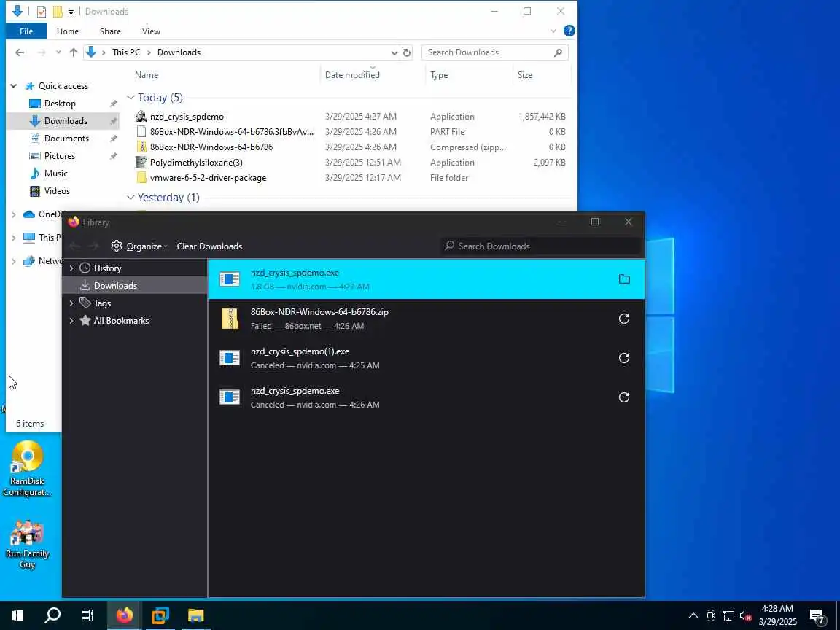Open the File menu in Explorer

[x=26, y=31]
